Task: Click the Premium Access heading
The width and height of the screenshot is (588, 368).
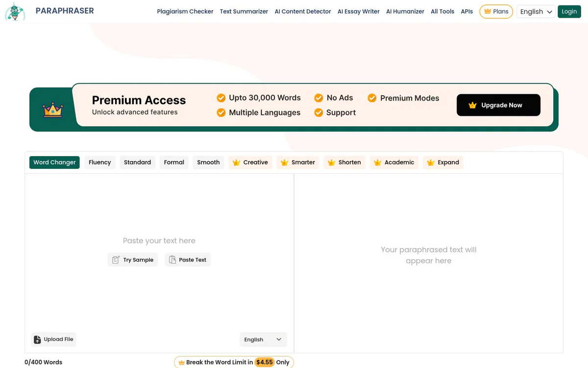Action: tap(139, 100)
